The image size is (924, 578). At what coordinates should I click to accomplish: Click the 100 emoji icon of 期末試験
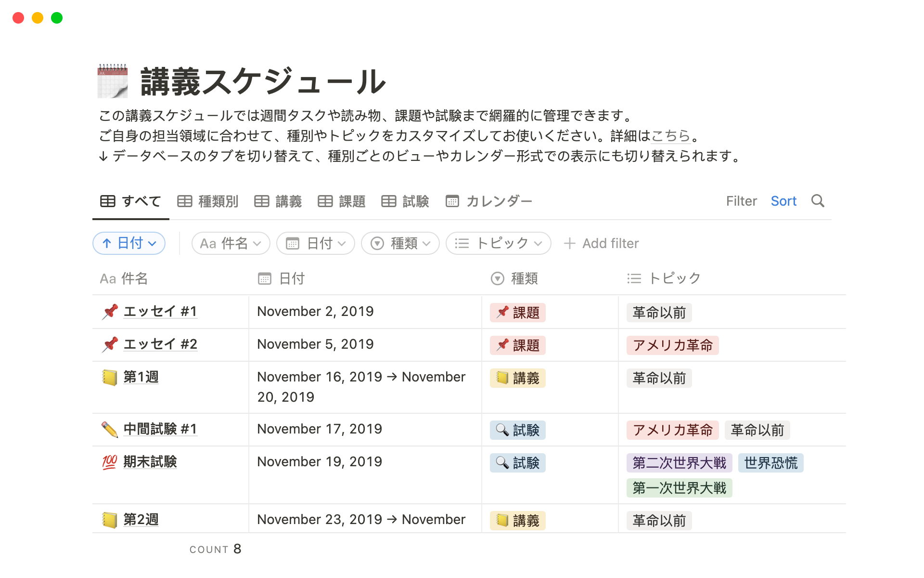[110, 462]
